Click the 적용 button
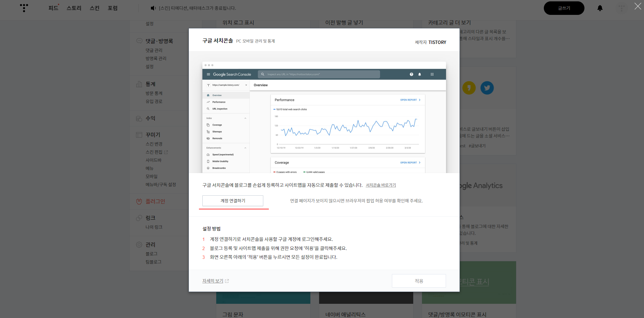644x318 pixels. click(419, 281)
